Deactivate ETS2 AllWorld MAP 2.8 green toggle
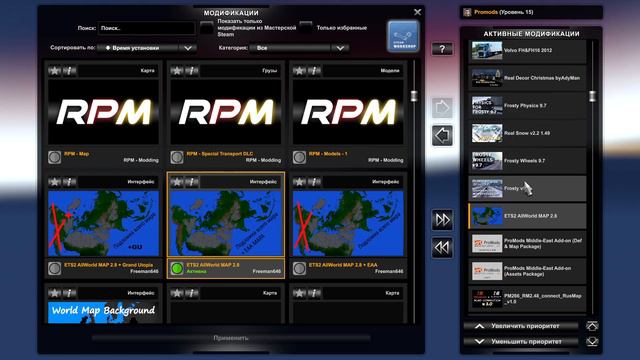 (x=177, y=268)
